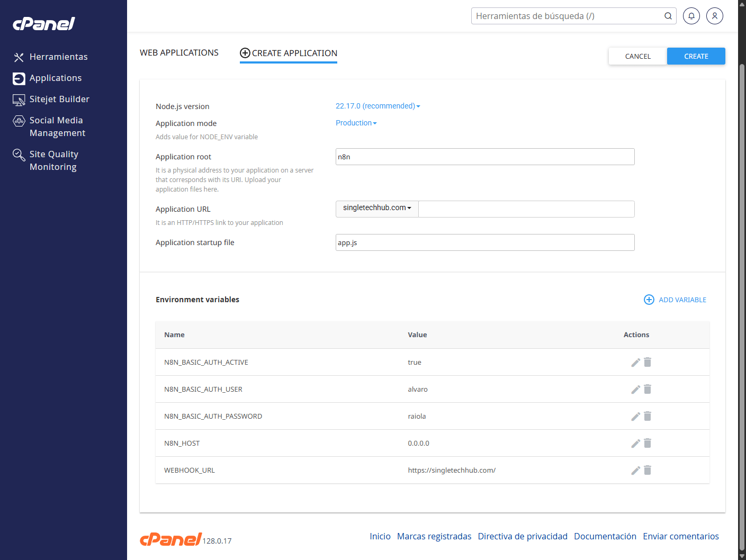Click the plus icon beside Create Application

pyautogui.click(x=245, y=53)
